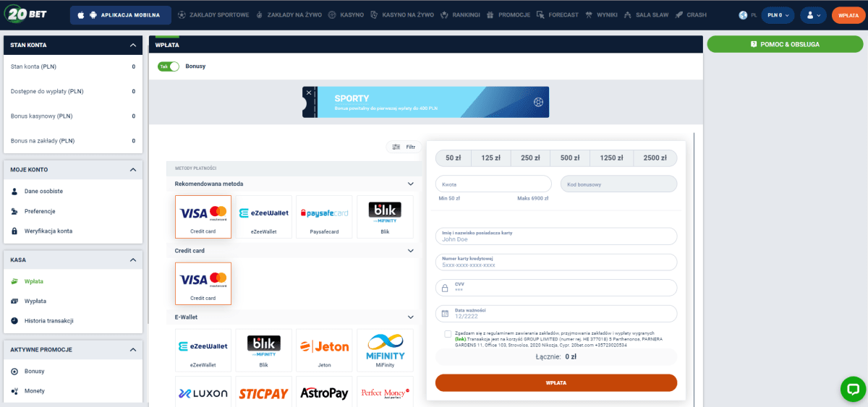Image resolution: width=868 pixels, height=407 pixels.
Task: Select the Paysafecard payment method
Action: coord(324,216)
